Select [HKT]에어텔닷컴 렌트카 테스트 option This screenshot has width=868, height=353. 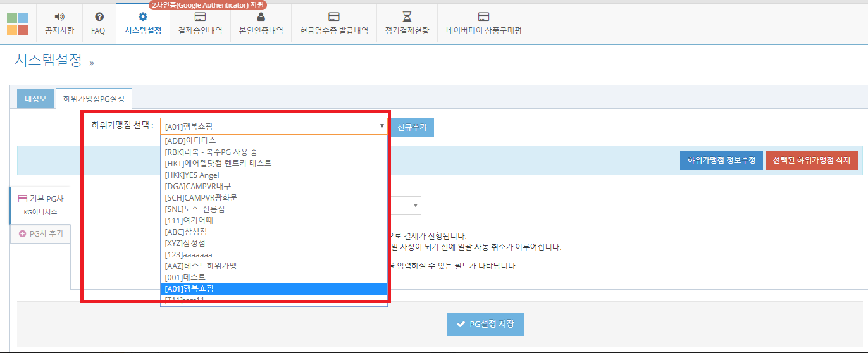click(x=273, y=163)
